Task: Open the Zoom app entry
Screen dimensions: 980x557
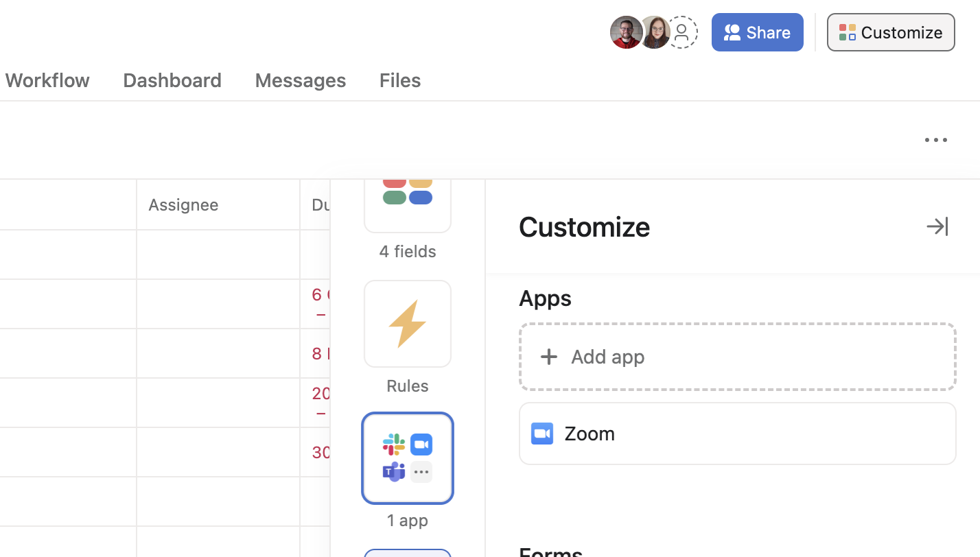Action: coord(738,434)
